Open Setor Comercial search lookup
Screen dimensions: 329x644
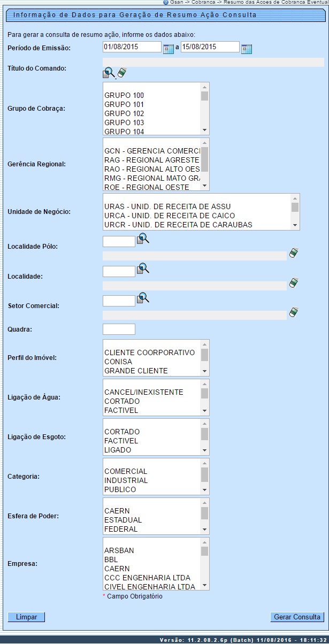coord(142,298)
